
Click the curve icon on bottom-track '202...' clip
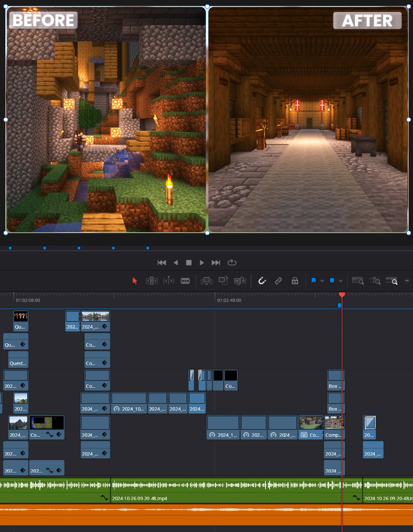49,471
